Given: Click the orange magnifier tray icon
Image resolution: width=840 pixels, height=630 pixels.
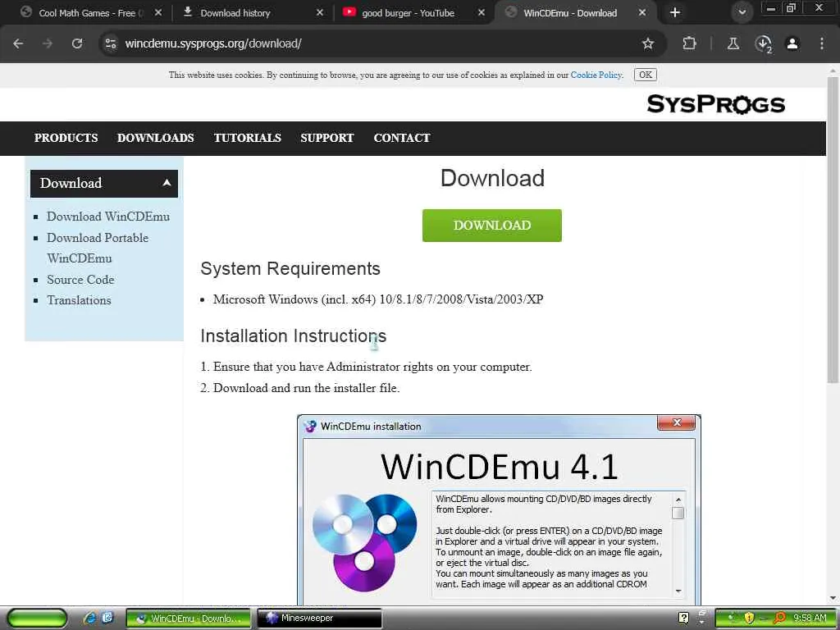Looking at the screenshot, I should pyautogui.click(x=780, y=619).
